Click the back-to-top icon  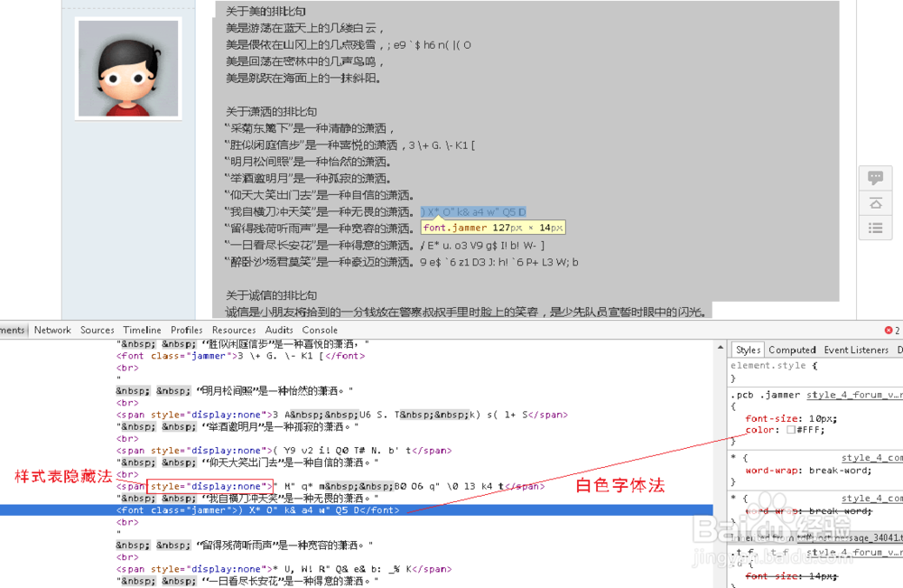(x=875, y=202)
